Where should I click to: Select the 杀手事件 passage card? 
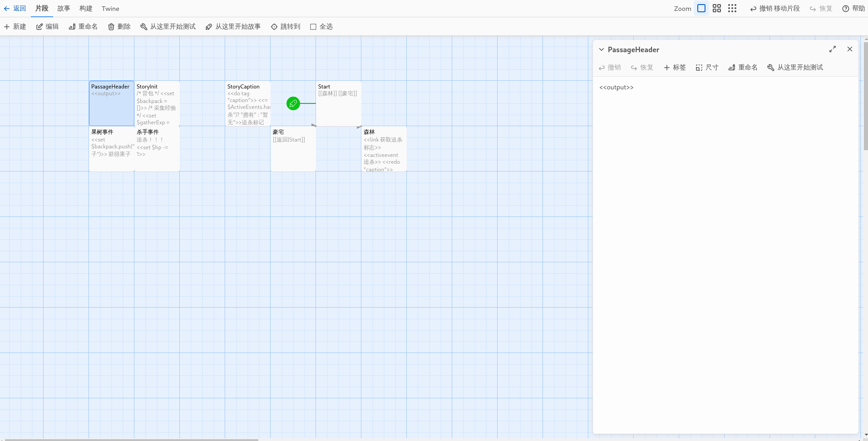(157, 149)
